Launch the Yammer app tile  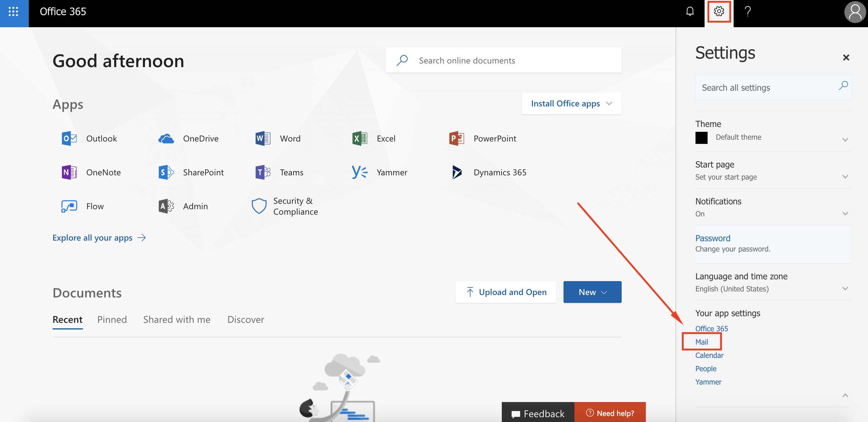coord(380,172)
